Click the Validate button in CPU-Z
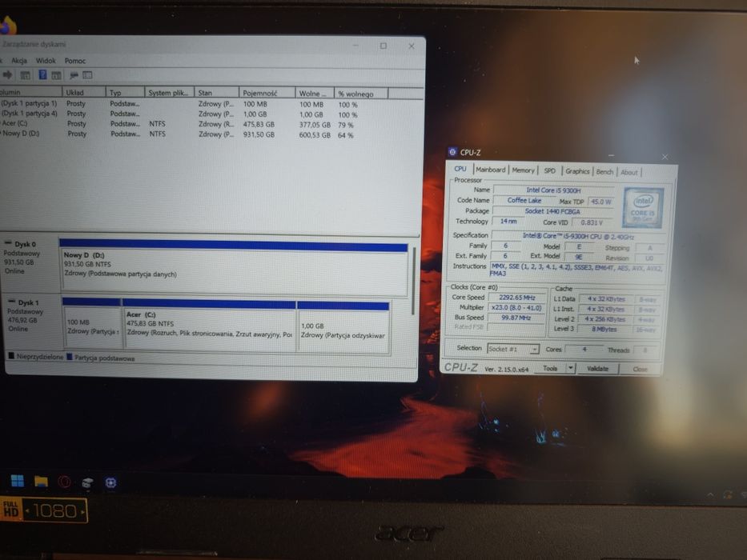 click(x=597, y=369)
